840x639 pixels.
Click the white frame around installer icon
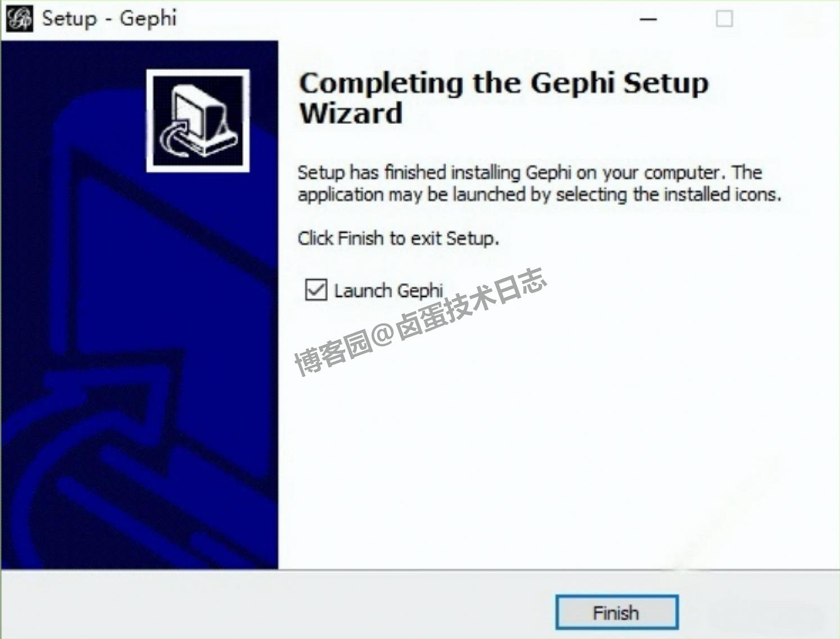(198, 73)
